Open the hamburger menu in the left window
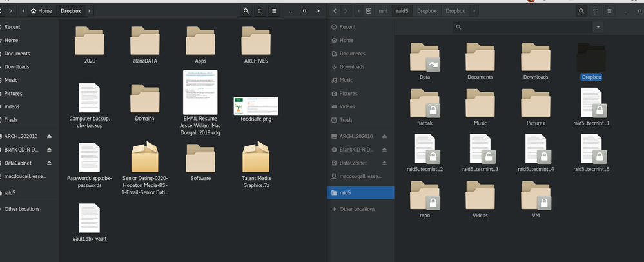The image size is (644, 262). coord(274,11)
